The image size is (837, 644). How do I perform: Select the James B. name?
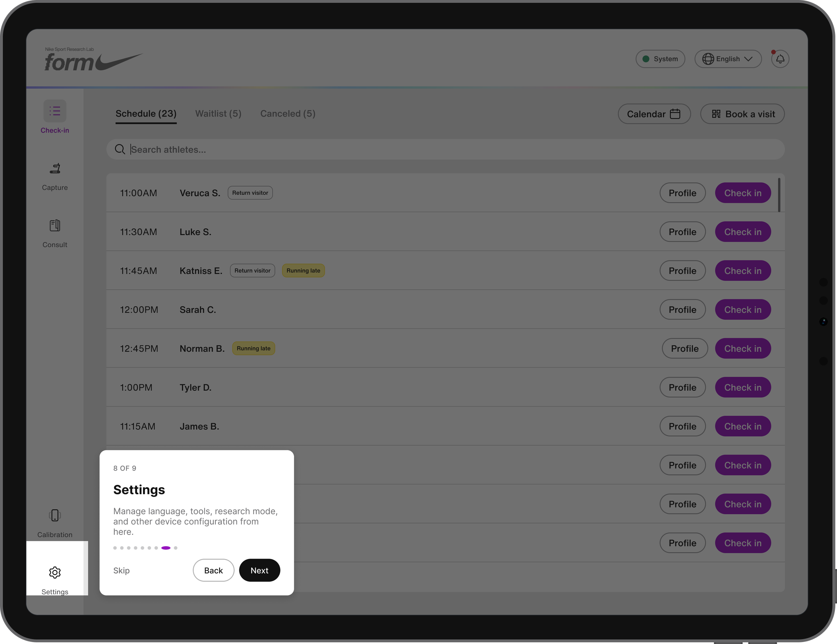point(199,426)
